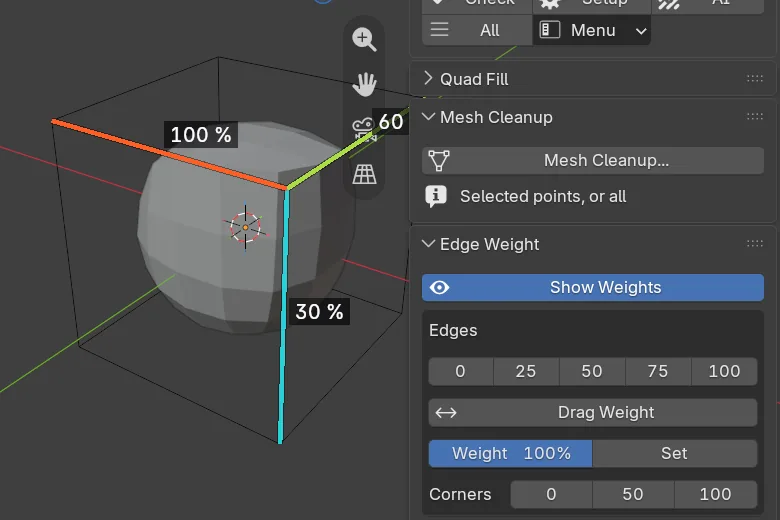
Task: Set Corners weight to 50
Action: [633, 494]
